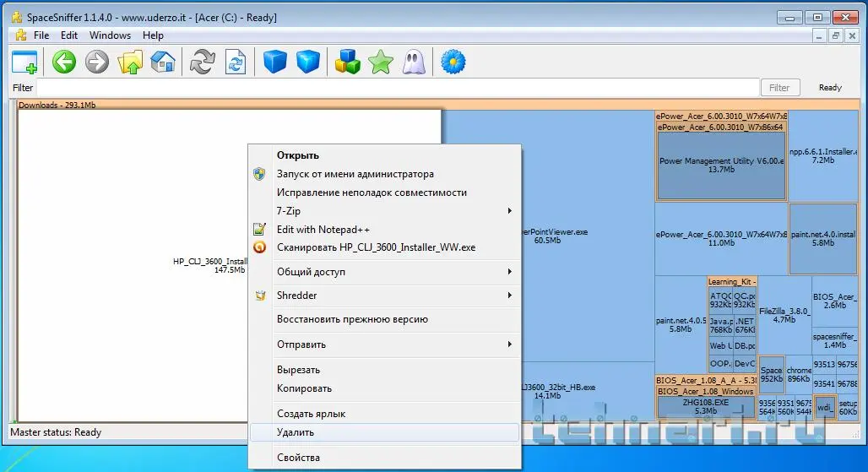Click the Notepad++ icon in context menu
The image size is (868, 472).
[259, 229]
